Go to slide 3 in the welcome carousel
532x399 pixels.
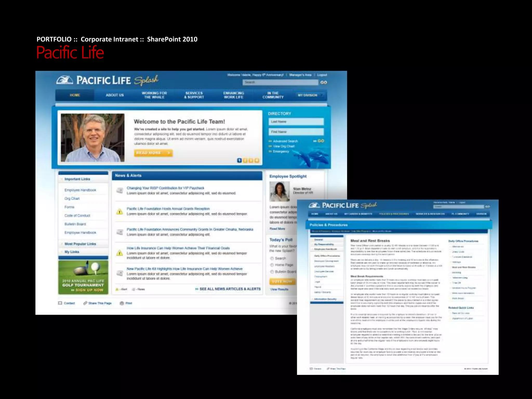[251, 160]
